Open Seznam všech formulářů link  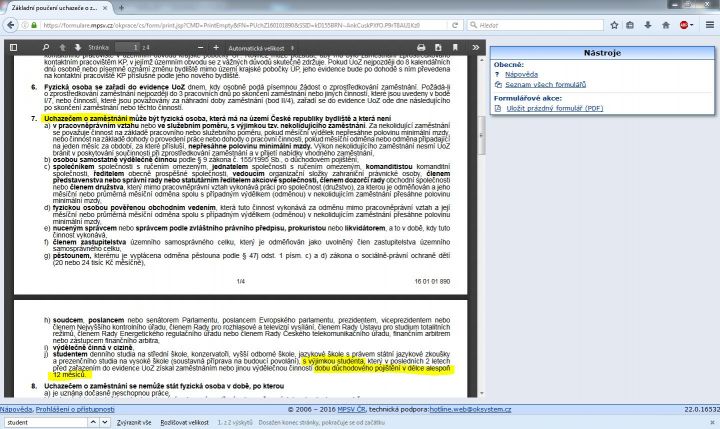pyautogui.click(x=546, y=85)
